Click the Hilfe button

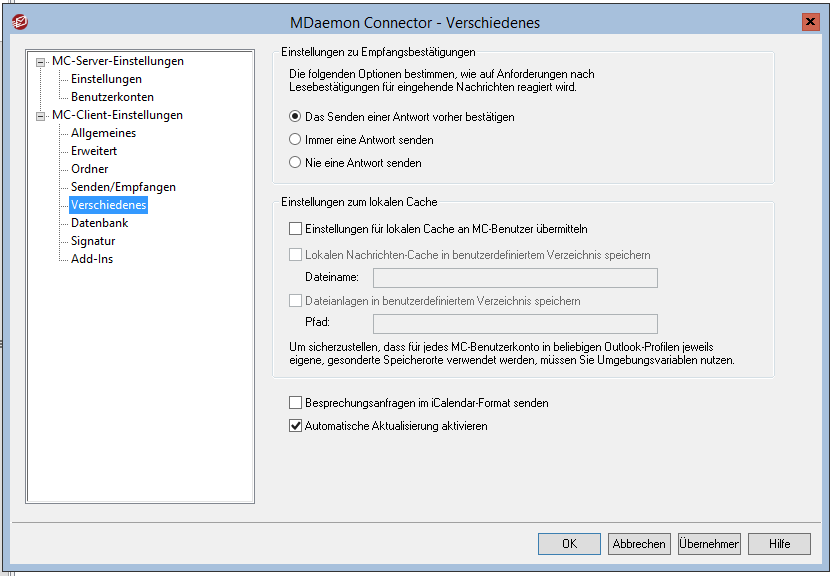[x=779, y=544]
